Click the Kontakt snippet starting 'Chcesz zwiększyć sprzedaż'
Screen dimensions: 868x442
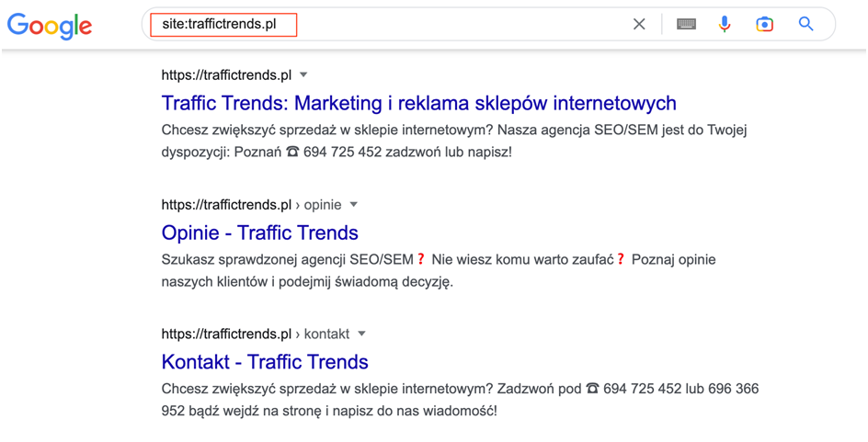pos(368,389)
